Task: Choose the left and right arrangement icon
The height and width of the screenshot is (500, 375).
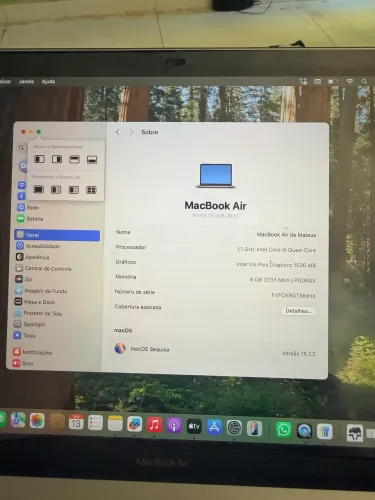Action: (56, 190)
